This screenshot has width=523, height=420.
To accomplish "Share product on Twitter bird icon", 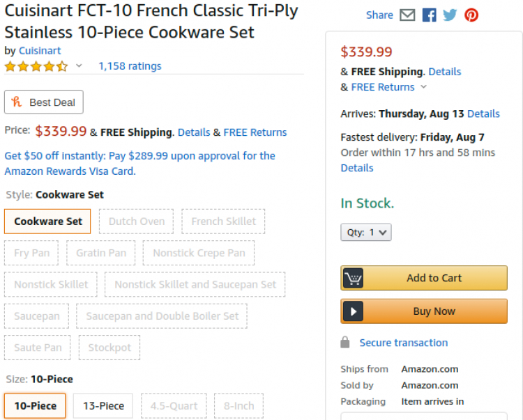I will (x=450, y=15).
